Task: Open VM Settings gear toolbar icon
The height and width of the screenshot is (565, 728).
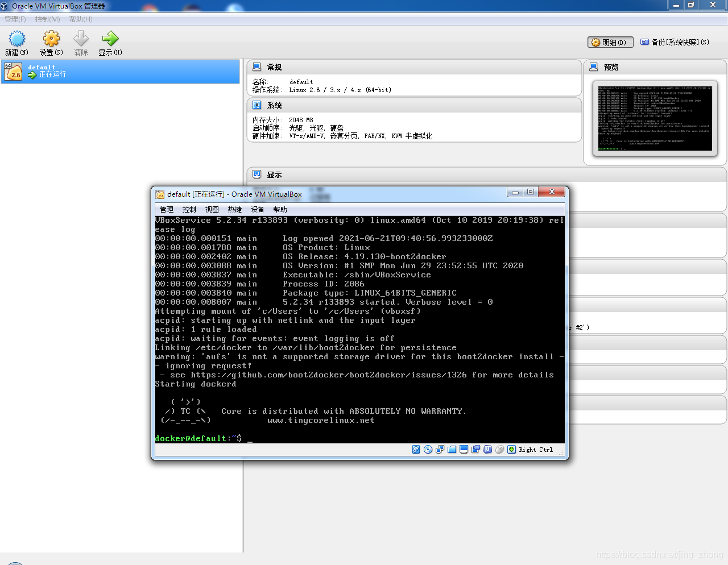Action: pos(51,39)
